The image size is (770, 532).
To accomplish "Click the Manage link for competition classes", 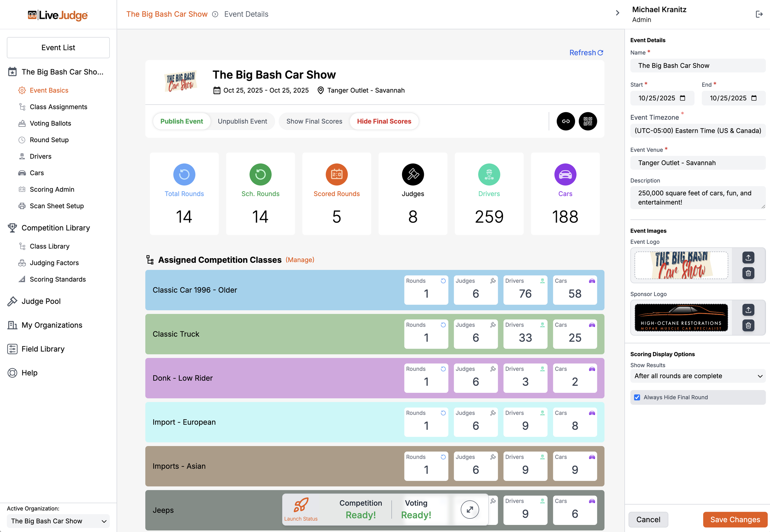I will pyautogui.click(x=300, y=260).
